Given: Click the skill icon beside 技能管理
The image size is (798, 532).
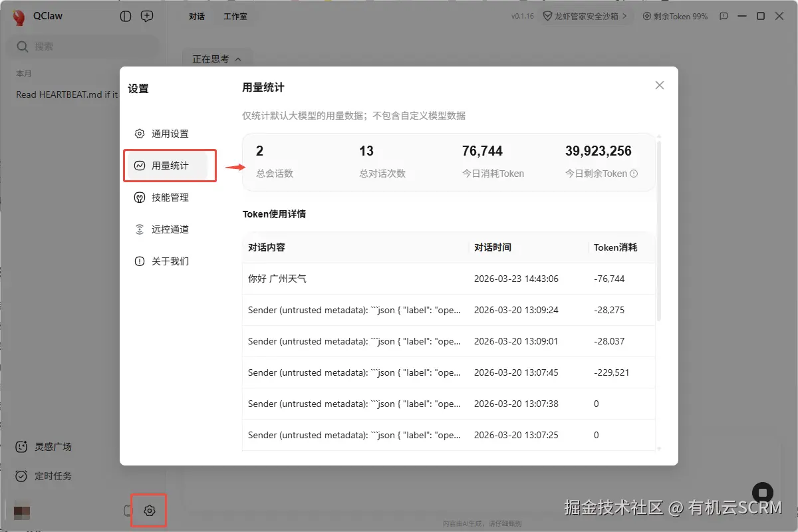Looking at the screenshot, I should coord(140,198).
